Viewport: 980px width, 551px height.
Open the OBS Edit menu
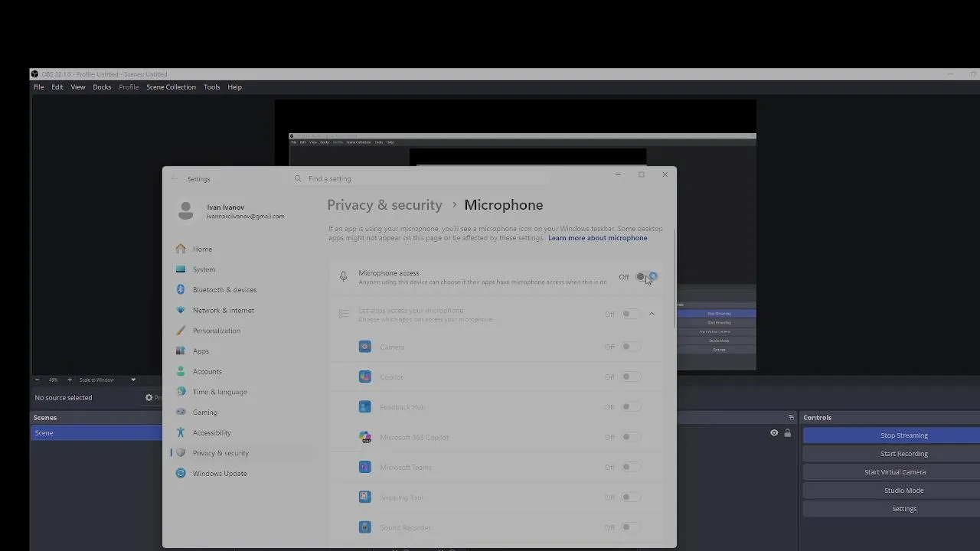pyautogui.click(x=57, y=87)
